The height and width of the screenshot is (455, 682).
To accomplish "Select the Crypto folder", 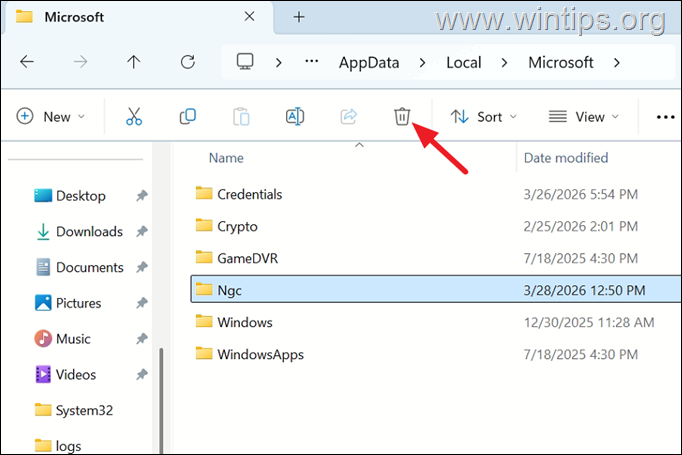I will pyautogui.click(x=436, y=226).
